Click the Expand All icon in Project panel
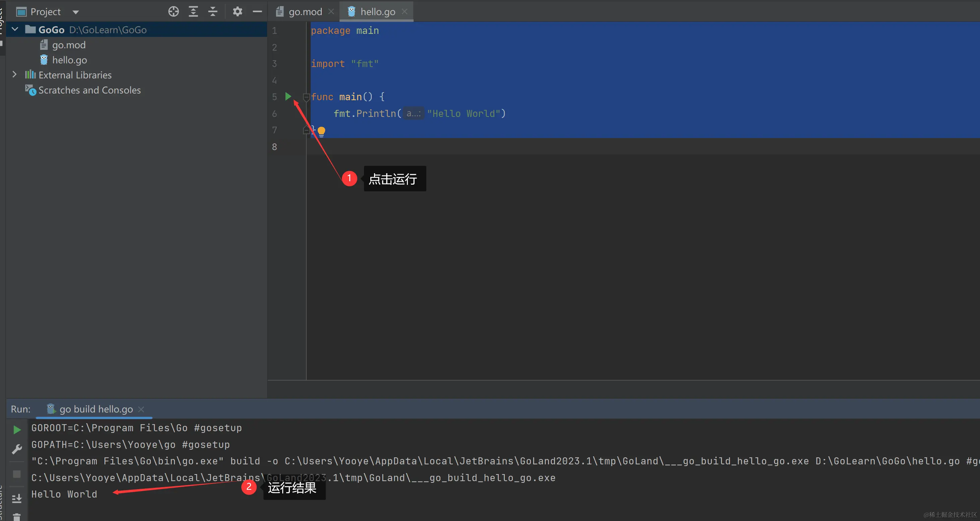Viewport: 980px width, 521px height. [x=193, y=11]
